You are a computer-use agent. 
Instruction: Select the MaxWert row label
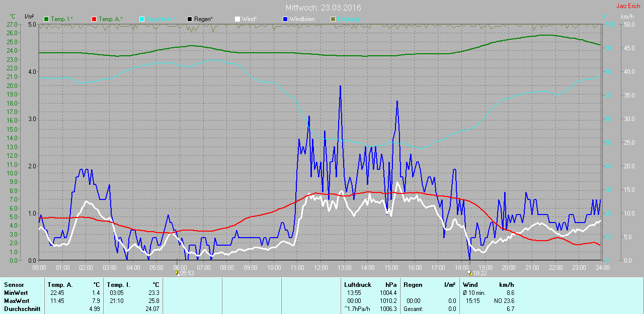(x=15, y=301)
